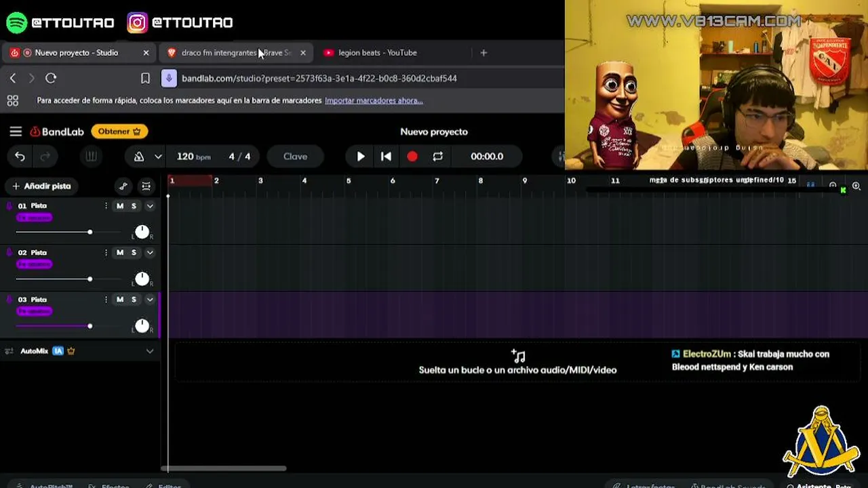Collapse track heights with the resize icon
This screenshot has width=868, height=488.
(146, 186)
